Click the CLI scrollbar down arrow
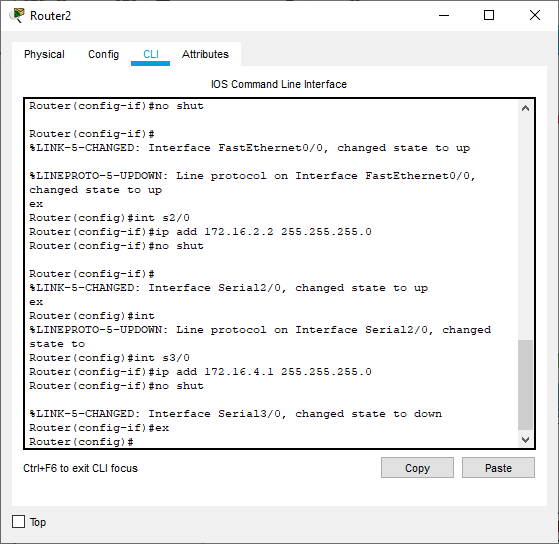This screenshot has width=559, height=544. (x=525, y=440)
